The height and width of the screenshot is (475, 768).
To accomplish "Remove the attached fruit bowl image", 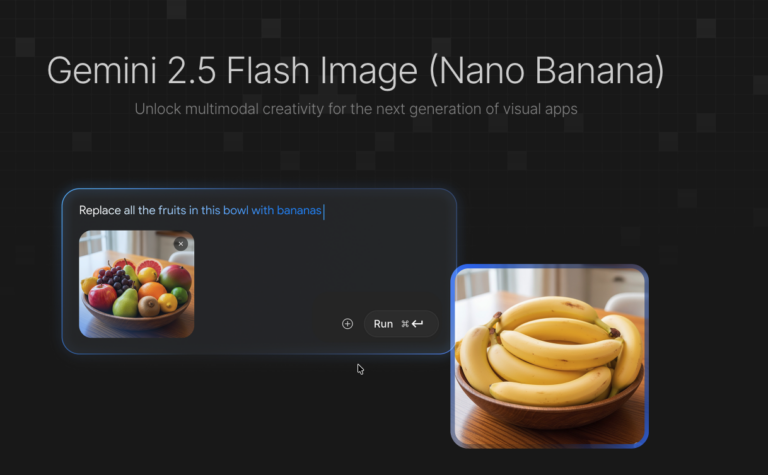I will [181, 244].
